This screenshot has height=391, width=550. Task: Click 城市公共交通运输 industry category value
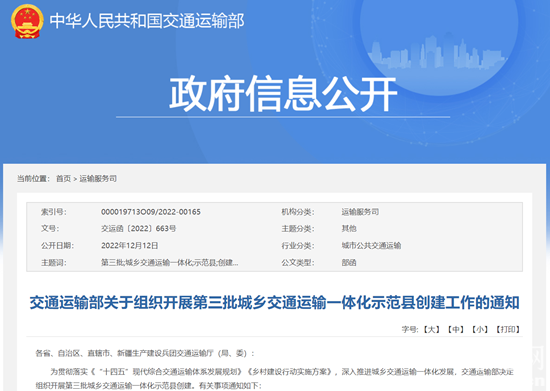(x=371, y=245)
